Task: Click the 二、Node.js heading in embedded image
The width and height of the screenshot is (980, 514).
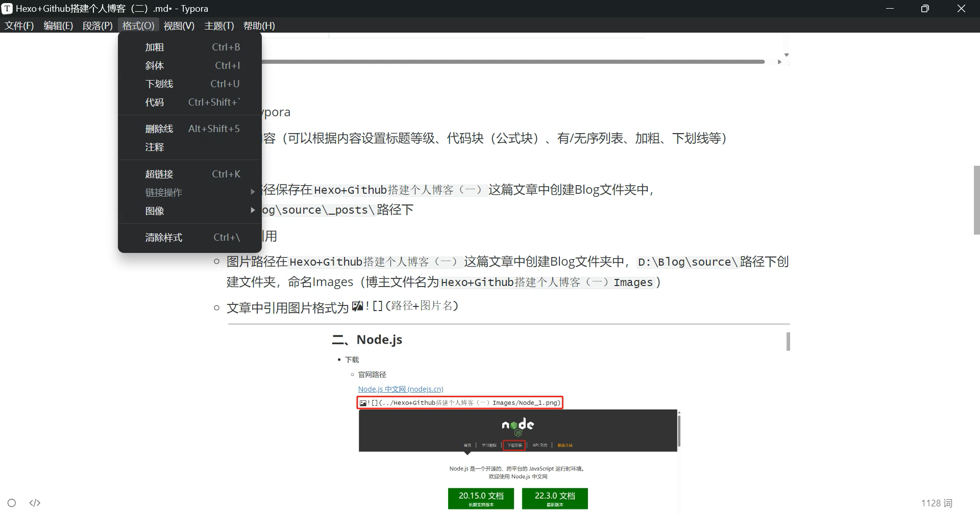Action: pyautogui.click(x=367, y=340)
